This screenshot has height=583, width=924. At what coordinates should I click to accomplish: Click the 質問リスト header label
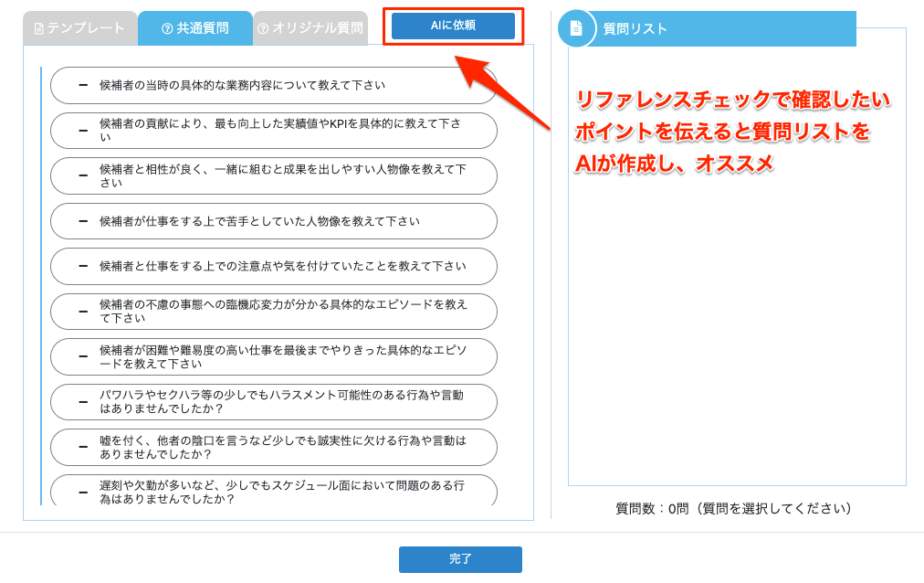(635, 29)
